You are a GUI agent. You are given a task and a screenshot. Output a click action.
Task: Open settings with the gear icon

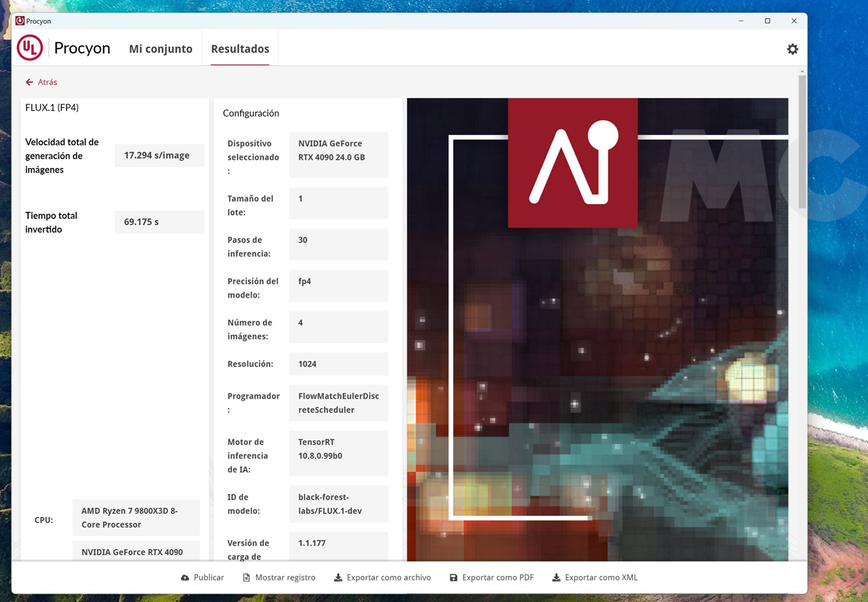coord(792,49)
